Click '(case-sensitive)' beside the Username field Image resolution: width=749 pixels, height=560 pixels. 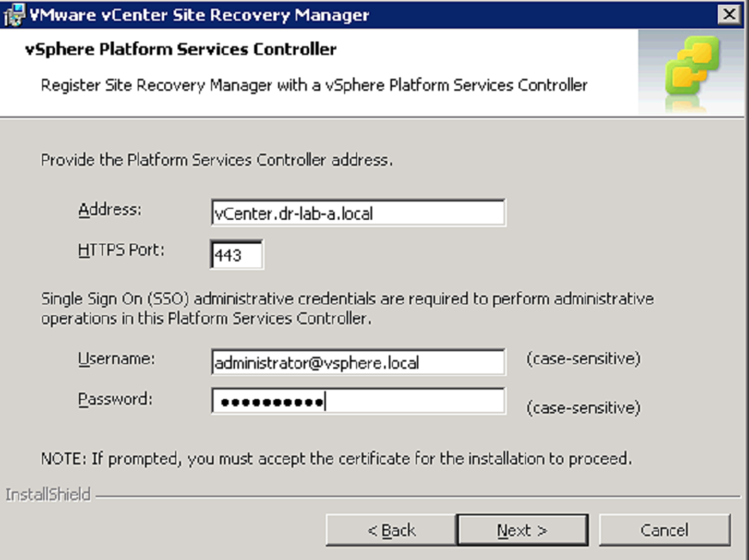583,358
